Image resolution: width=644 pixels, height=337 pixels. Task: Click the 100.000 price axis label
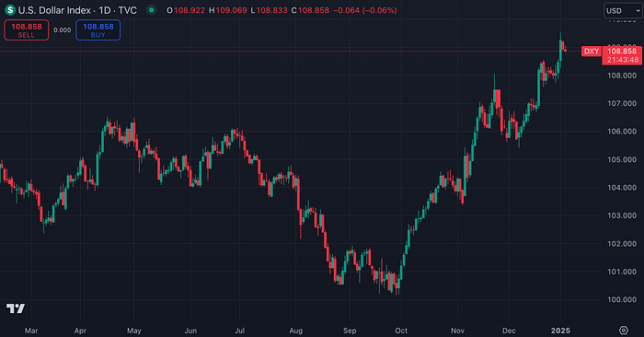[622, 299]
